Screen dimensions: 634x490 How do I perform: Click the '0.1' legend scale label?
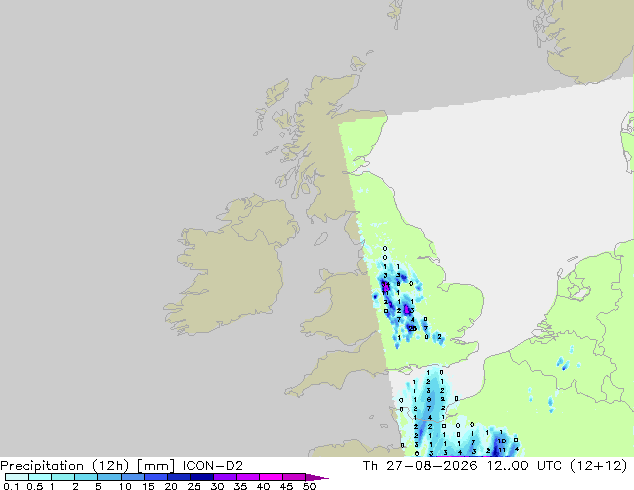coord(11,486)
